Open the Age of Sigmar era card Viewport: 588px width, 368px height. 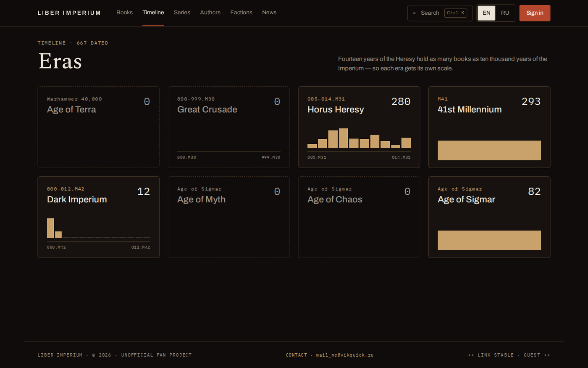(489, 217)
